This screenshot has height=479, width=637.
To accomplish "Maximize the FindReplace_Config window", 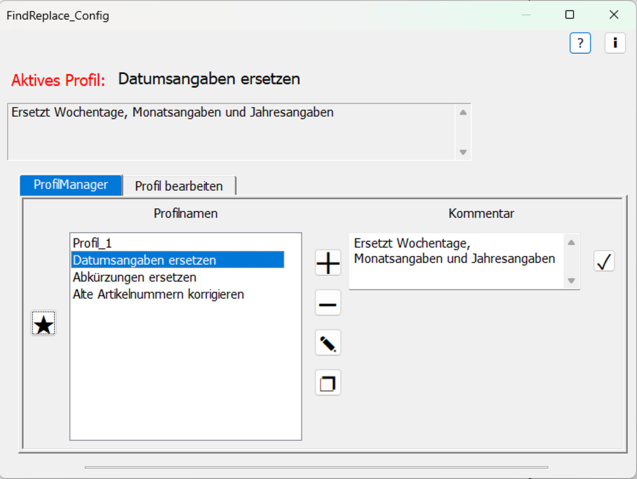I will [x=569, y=15].
